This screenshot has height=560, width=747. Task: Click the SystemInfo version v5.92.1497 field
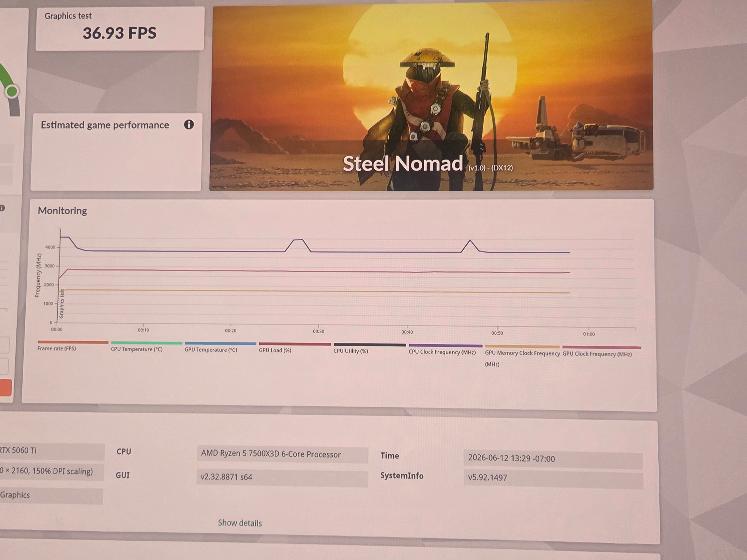(553, 478)
